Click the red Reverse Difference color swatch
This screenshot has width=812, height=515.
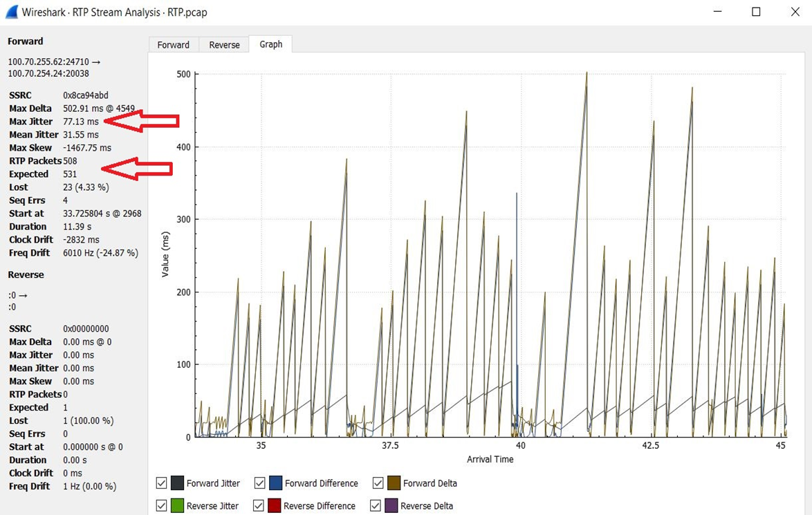point(274,506)
